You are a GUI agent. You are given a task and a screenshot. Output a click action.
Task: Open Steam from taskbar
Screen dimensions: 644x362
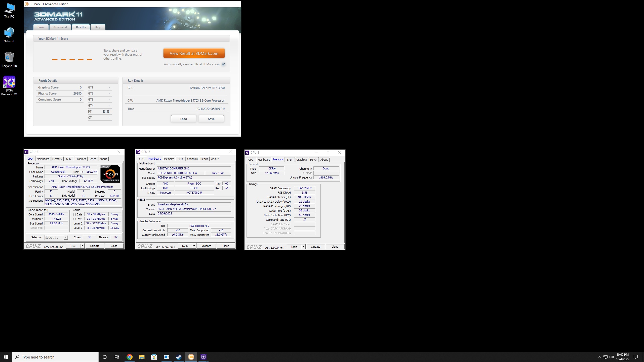pos(179,357)
